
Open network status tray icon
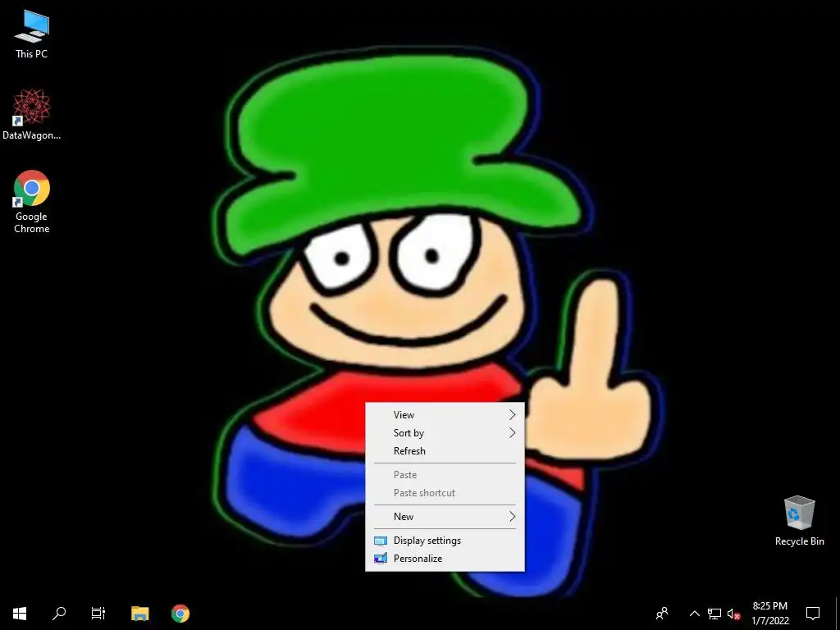pyautogui.click(x=714, y=614)
